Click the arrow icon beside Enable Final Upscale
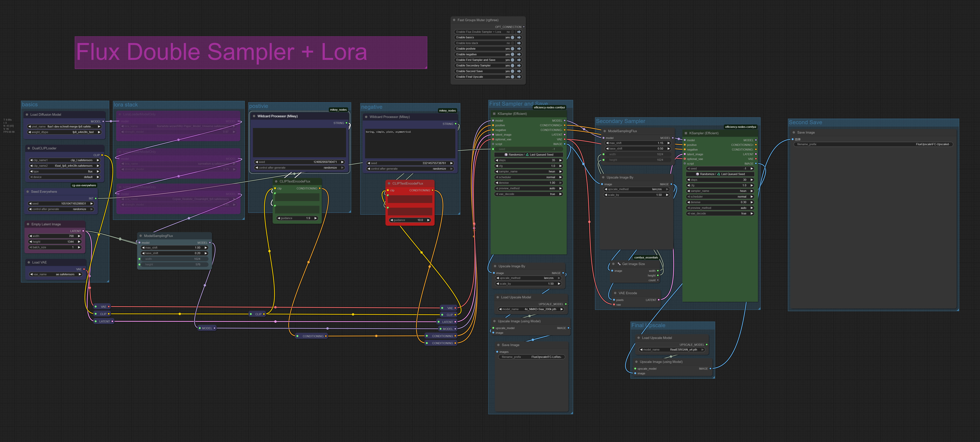This screenshot has height=442, width=980. (519, 77)
